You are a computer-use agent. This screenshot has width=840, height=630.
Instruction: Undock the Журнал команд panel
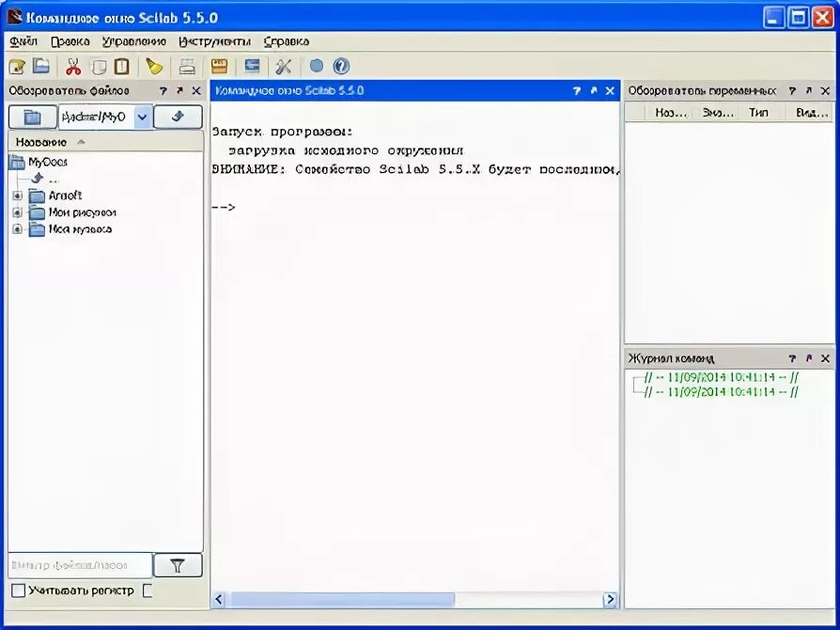(809, 358)
